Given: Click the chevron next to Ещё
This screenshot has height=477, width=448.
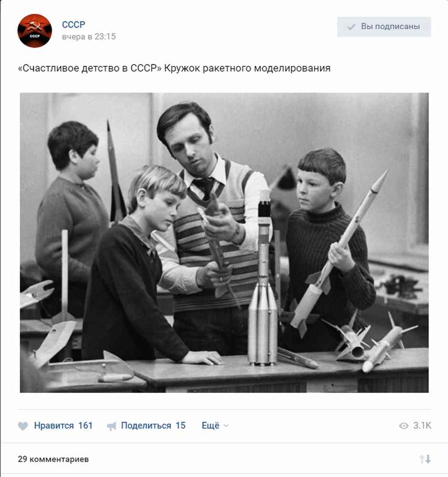Looking at the screenshot, I should click(x=226, y=425).
